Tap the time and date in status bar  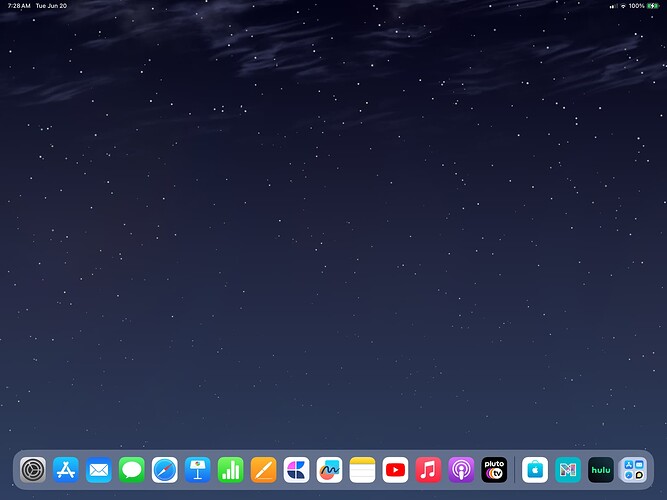(37, 6)
